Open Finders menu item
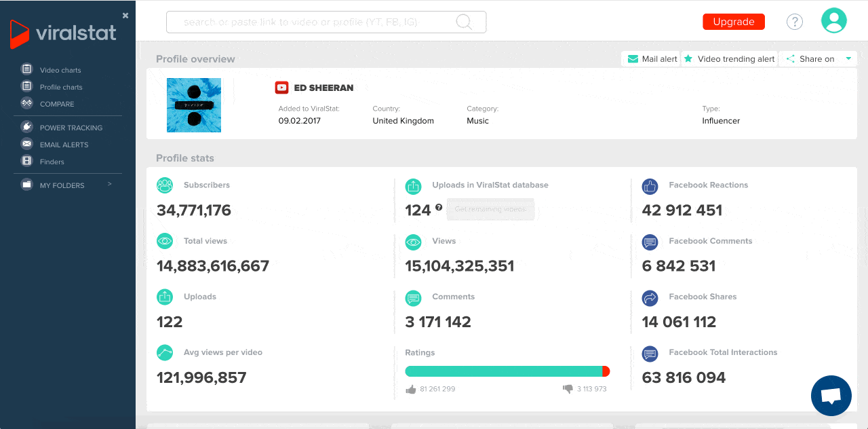This screenshot has width=868, height=429. coord(52,162)
